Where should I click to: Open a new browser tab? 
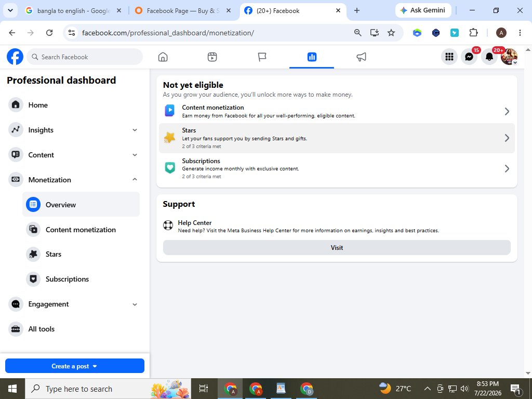[356, 10]
